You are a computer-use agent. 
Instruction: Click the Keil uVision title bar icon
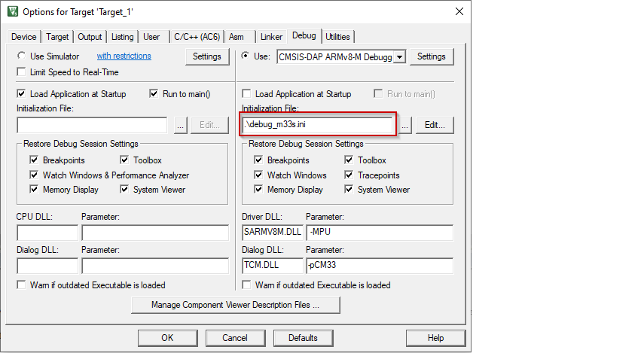pos(13,11)
